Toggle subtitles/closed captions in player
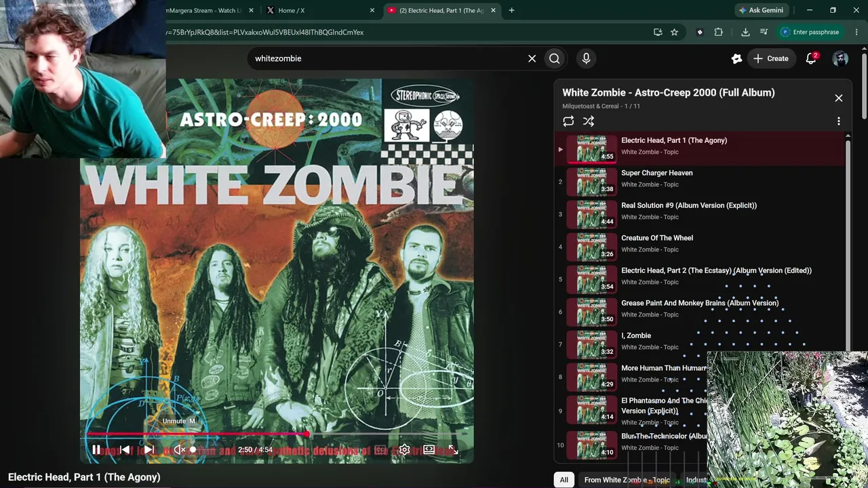This screenshot has width=868, height=488. click(x=381, y=449)
